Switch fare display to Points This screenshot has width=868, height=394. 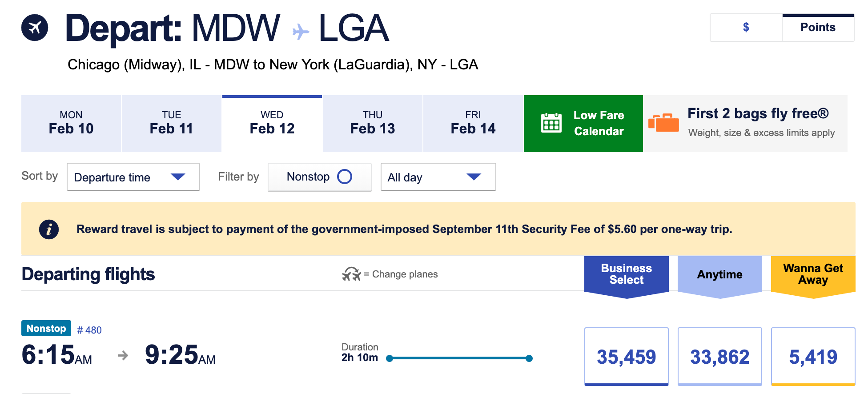(818, 28)
